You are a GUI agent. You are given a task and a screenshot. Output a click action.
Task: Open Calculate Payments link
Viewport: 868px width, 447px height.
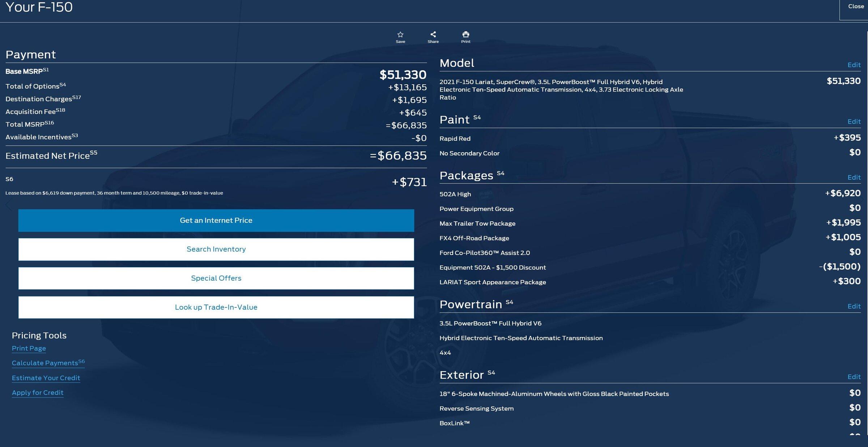pyautogui.click(x=48, y=363)
